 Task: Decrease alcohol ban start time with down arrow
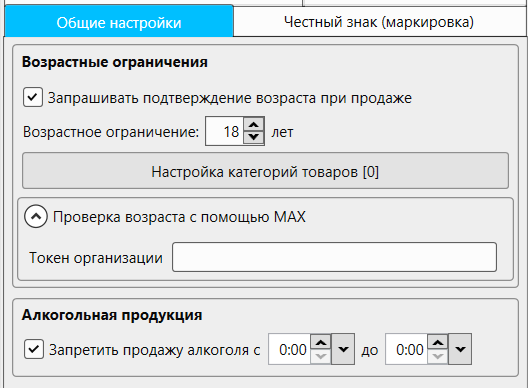tap(321, 356)
